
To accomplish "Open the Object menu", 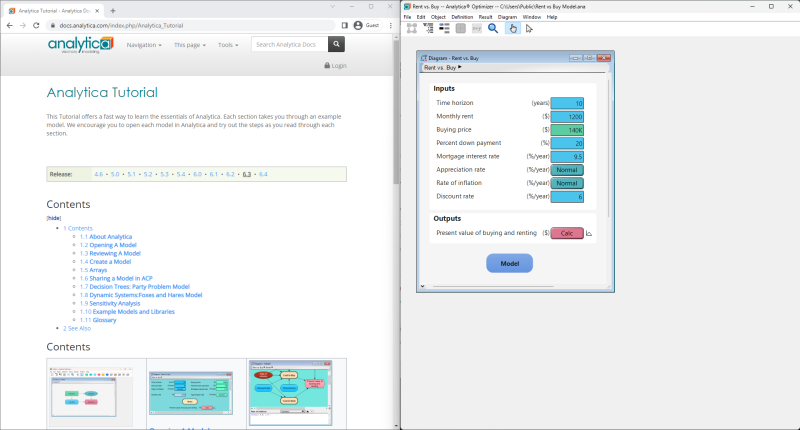I will pos(438,17).
